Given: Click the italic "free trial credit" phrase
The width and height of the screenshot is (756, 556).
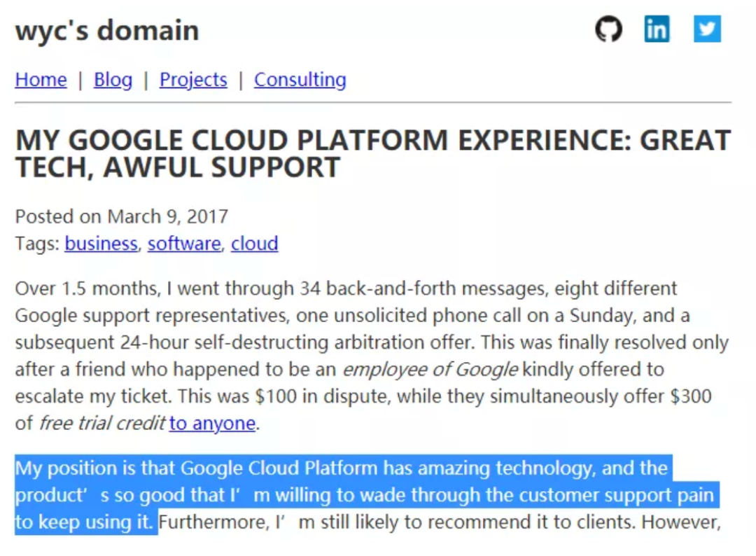Looking at the screenshot, I should pos(101,423).
